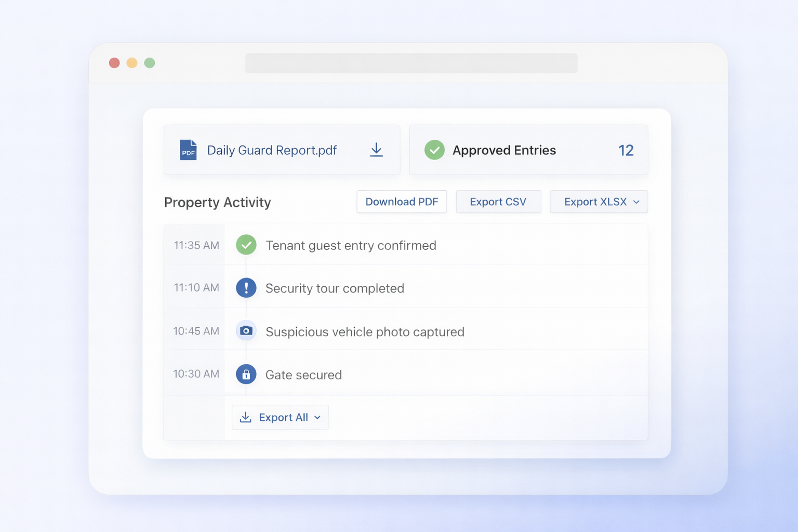Open the Export All dropdown chevron
This screenshot has width=798, height=532.
[317, 418]
